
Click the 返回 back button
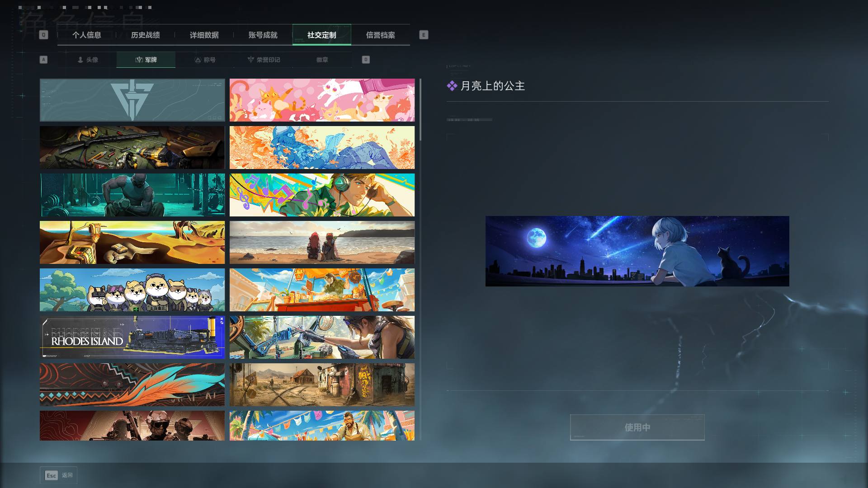(x=59, y=475)
